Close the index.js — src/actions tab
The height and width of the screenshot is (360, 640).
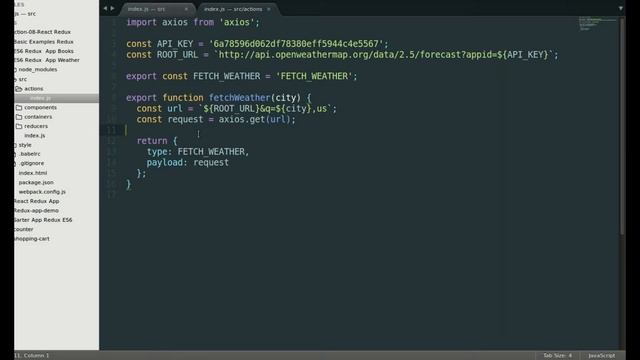[269, 9]
